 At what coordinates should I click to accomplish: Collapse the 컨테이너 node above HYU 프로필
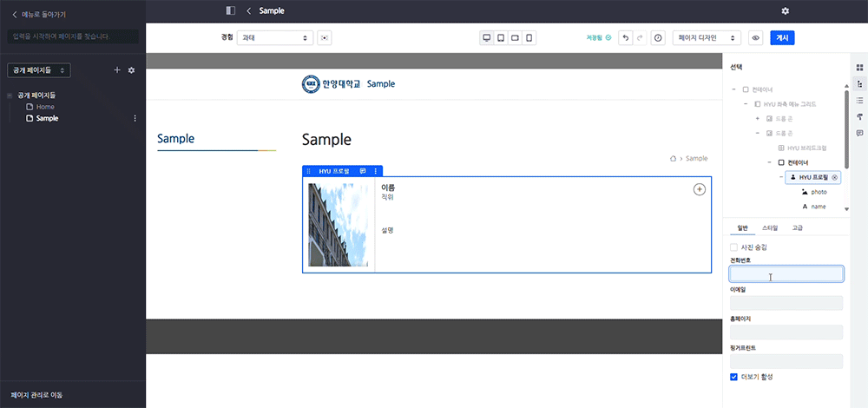click(x=769, y=162)
